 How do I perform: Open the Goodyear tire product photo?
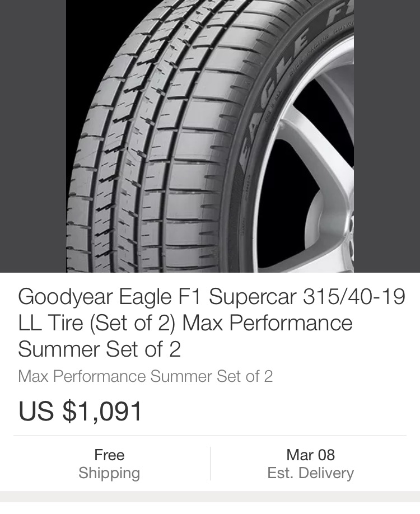point(210,136)
